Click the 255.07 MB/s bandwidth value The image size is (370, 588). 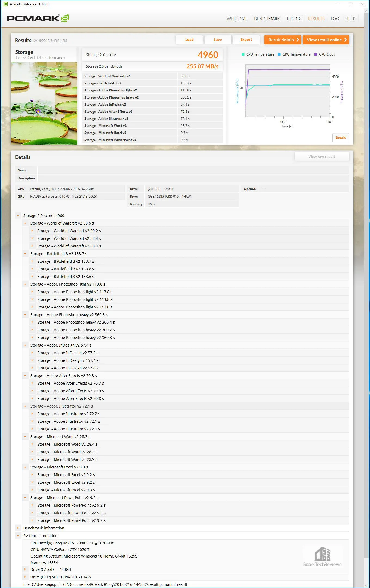click(x=202, y=66)
